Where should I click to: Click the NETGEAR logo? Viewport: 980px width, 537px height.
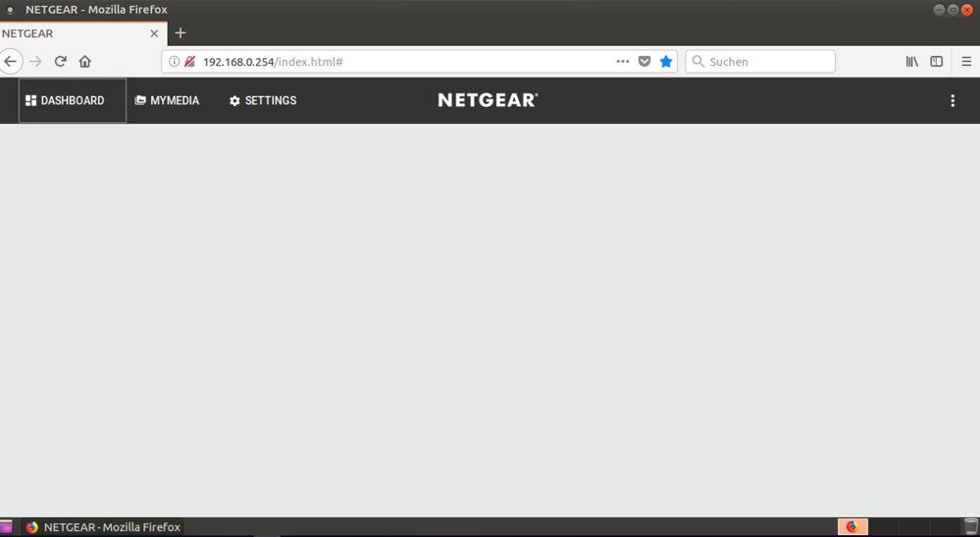488,100
